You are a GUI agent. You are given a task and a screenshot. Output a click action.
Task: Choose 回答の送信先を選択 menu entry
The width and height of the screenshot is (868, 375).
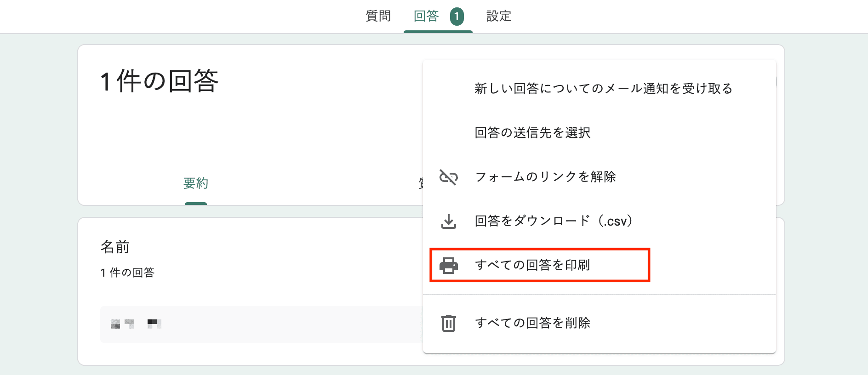point(532,133)
